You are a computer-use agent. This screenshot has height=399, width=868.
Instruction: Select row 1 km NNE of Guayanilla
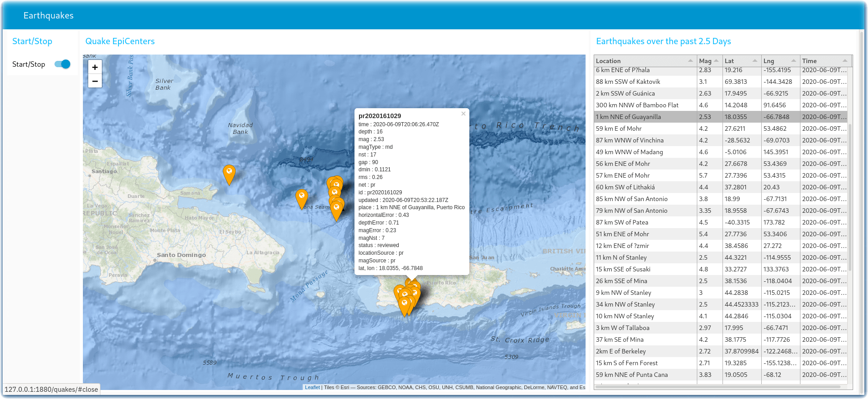pos(721,117)
